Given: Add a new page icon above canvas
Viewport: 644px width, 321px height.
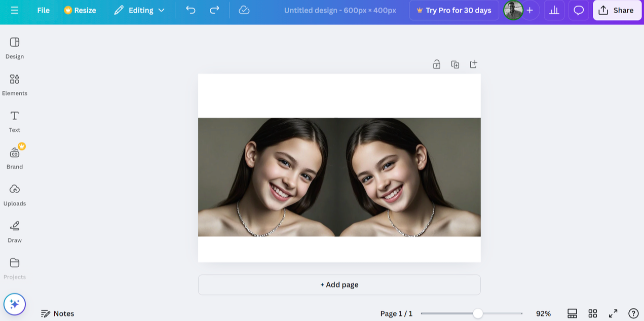Looking at the screenshot, I should [473, 64].
